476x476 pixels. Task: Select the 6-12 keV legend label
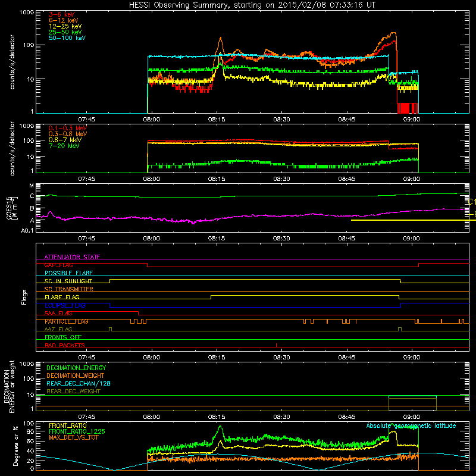pos(64,20)
